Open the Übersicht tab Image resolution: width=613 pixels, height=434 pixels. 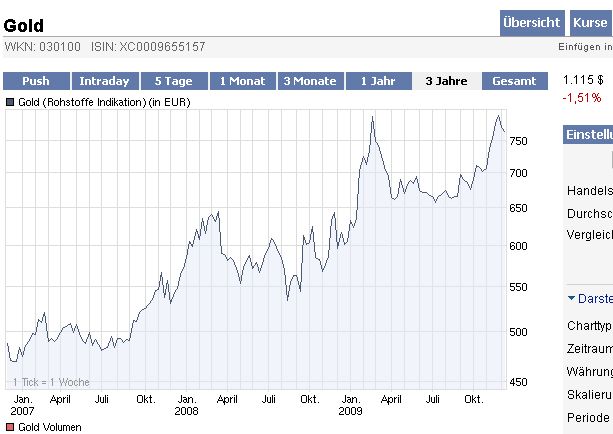[x=531, y=23]
